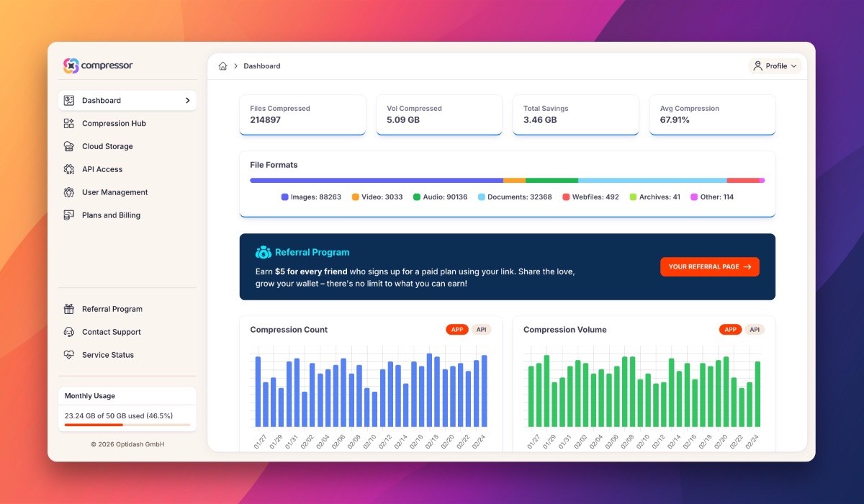Toggle Compression Volume chart to APP

[730, 330]
